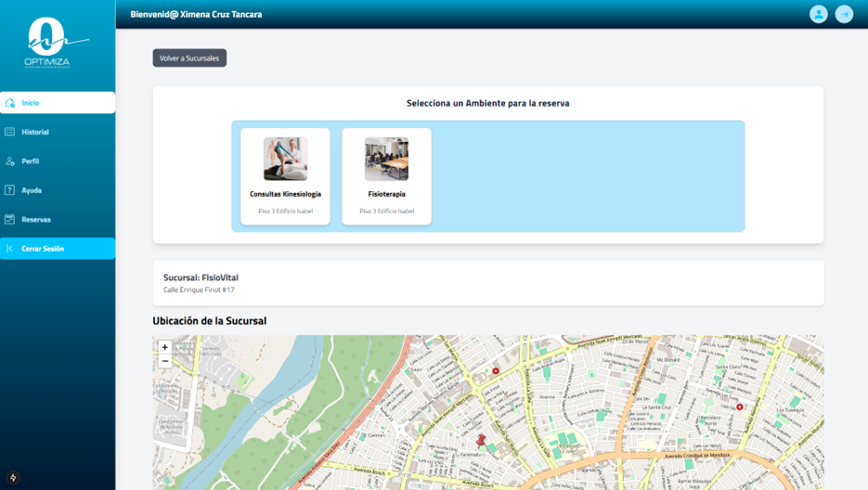Open user profile avatar in top bar
868x490 pixels.
coord(818,14)
